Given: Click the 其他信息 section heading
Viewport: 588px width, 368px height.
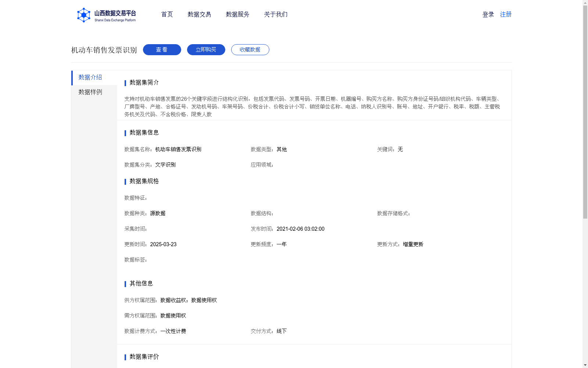Looking at the screenshot, I should pyautogui.click(x=141, y=283).
